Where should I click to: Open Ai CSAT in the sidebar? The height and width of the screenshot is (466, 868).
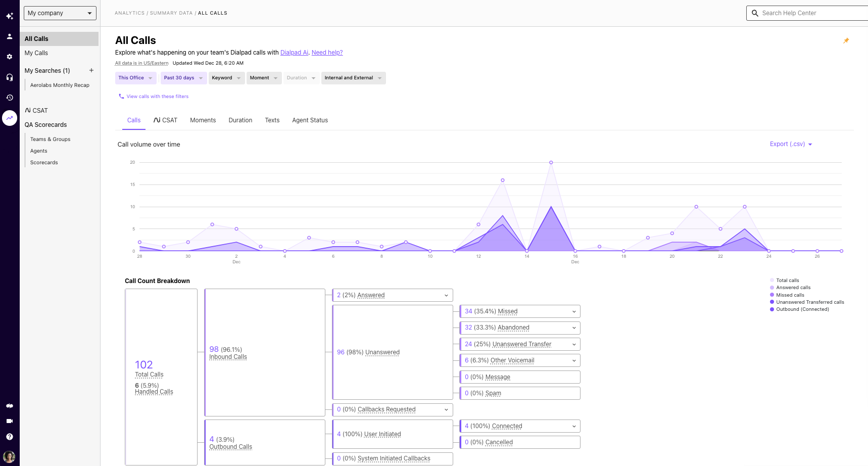[36, 111]
